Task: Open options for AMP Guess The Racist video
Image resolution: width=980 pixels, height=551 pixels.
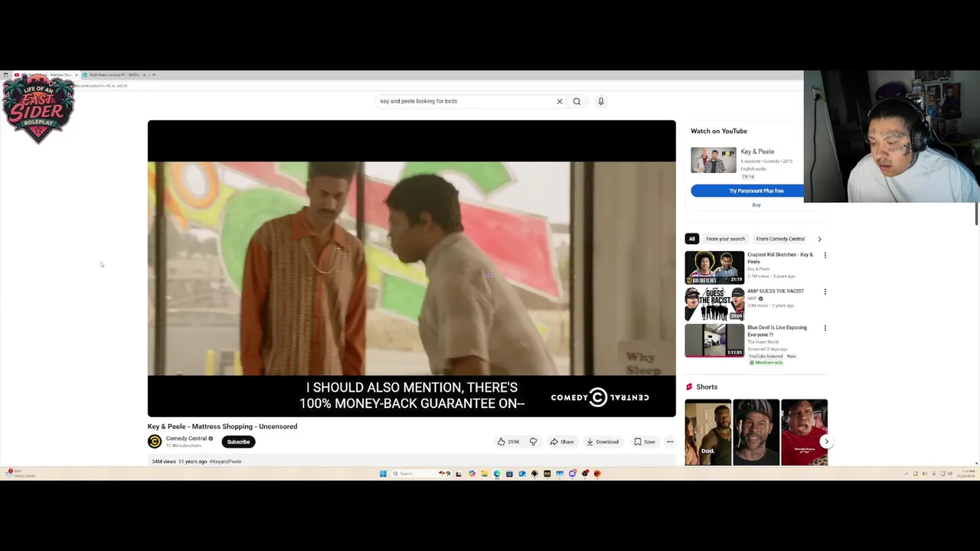Action: 825,292
